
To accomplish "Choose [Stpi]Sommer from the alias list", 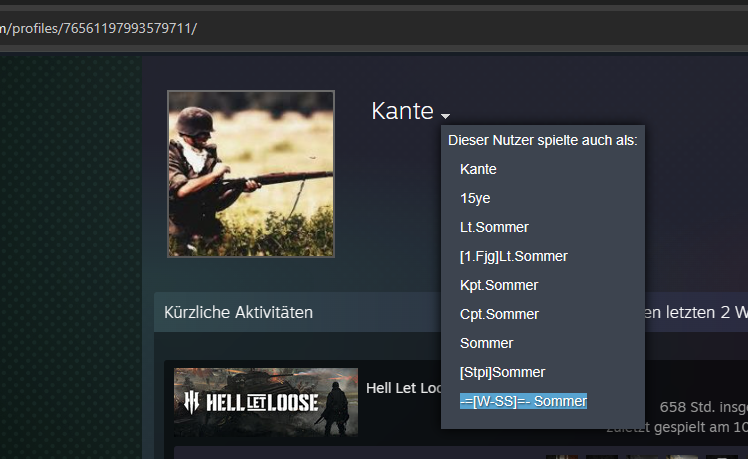I will (x=502, y=372).
